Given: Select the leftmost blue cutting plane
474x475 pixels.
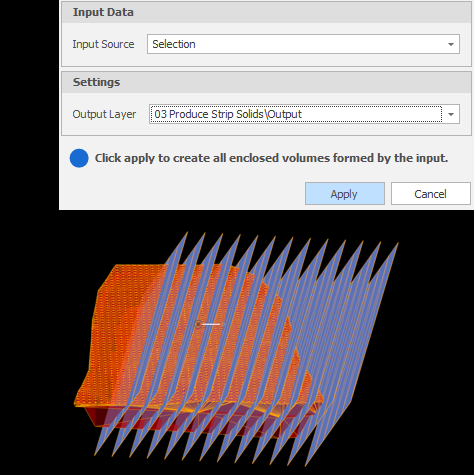Looking at the screenshot, I should pyautogui.click(x=141, y=343).
